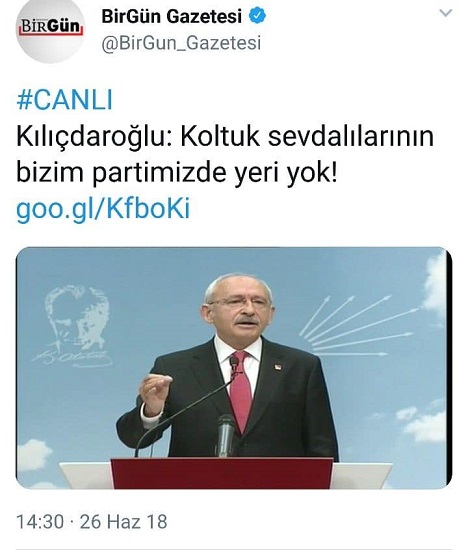
Task: Click the @BirGun_Gazetesi handle
Action: point(181,43)
